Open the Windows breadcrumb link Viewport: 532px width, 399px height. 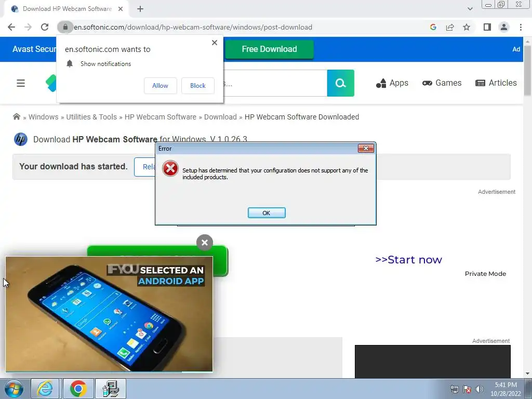[x=44, y=117]
